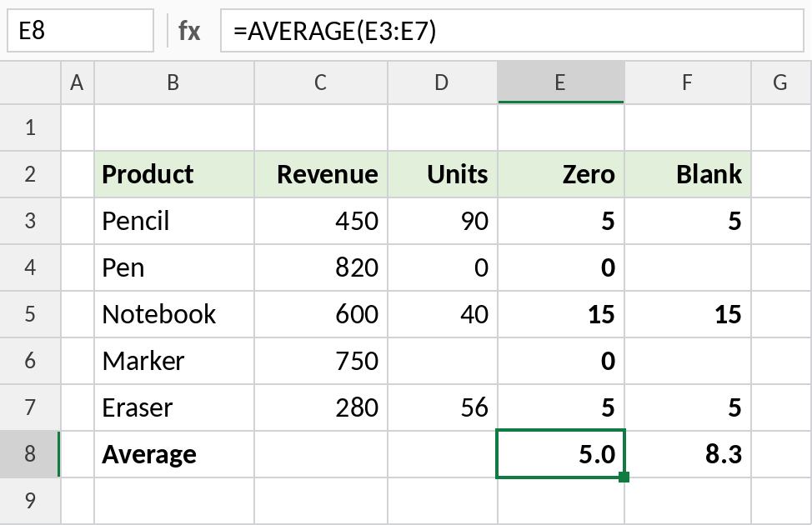Click Pencil's Zero column value 5

[x=561, y=221]
